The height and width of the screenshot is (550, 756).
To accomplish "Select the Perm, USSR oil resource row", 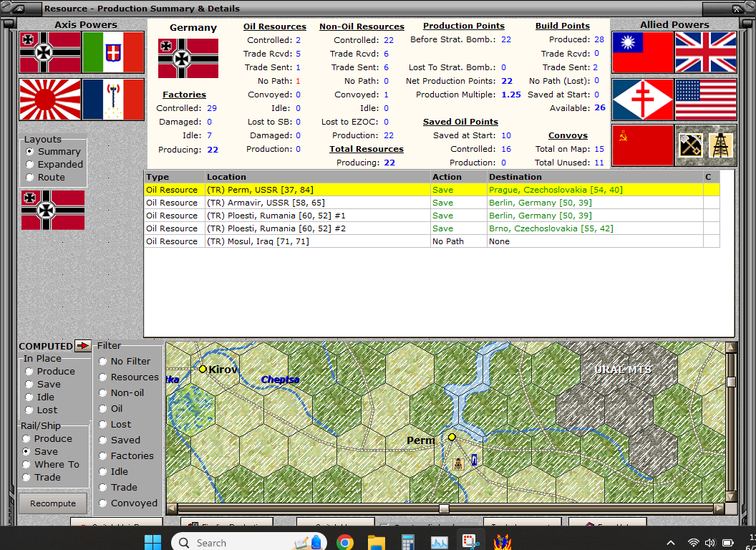I will pos(432,190).
